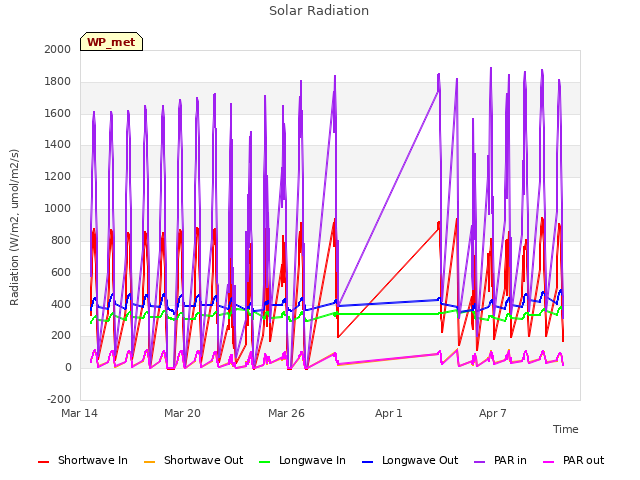Click the 1600 y-axis tick label

pyautogui.click(x=58, y=113)
